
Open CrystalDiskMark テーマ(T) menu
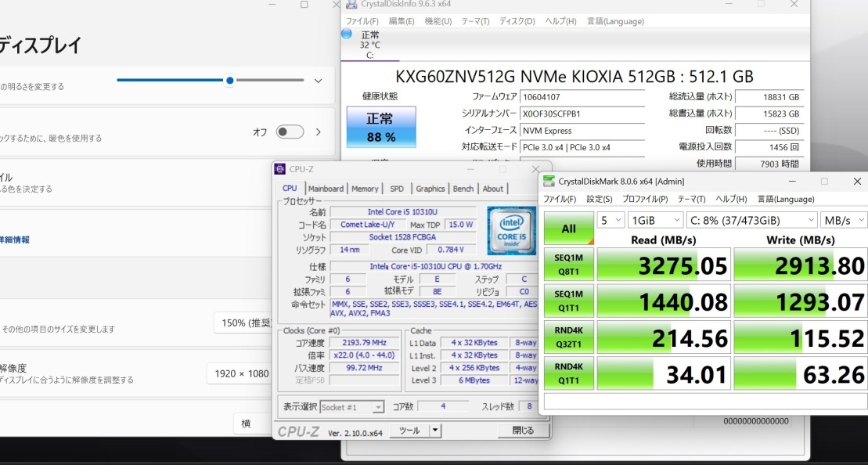tap(692, 200)
